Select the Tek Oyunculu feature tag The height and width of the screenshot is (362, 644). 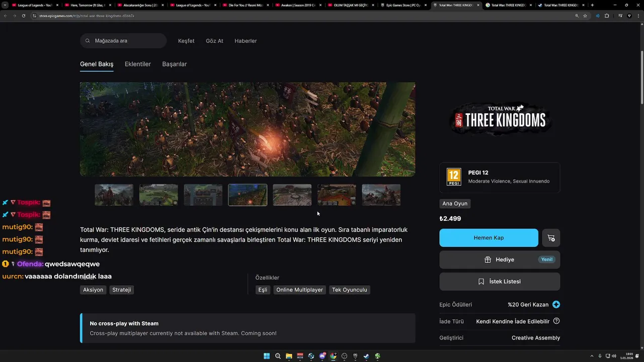(350, 290)
